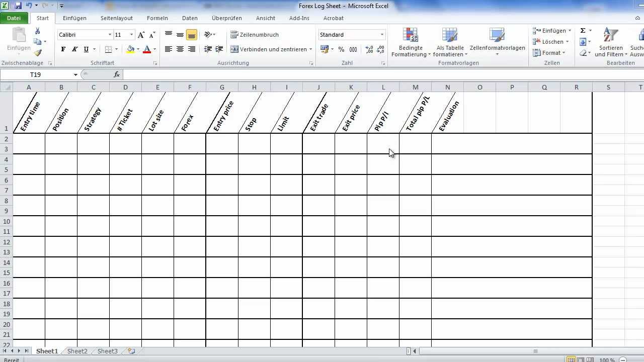Click the AutoSum sigma icon
The image size is (644, 362).
pyautogui.click(x=583, y=31)
